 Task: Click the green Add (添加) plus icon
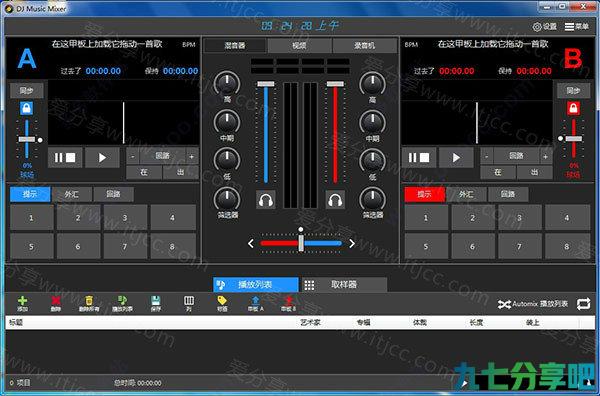coord(23,301)
